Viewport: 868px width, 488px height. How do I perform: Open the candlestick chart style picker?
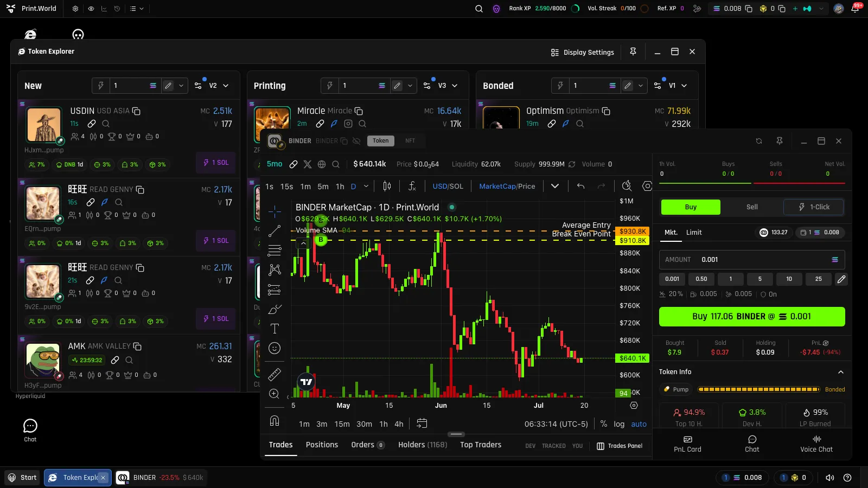[387, 186]
